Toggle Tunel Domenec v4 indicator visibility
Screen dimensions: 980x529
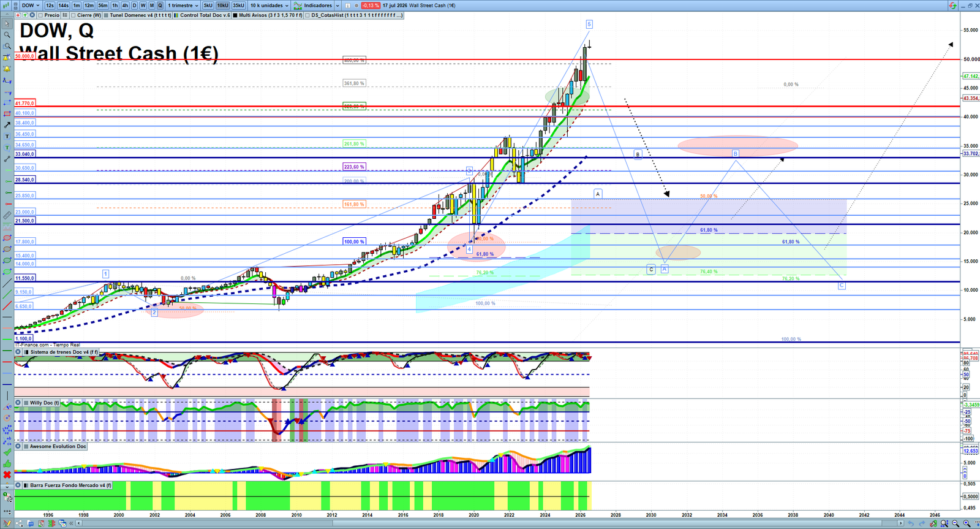click(106, 15)
